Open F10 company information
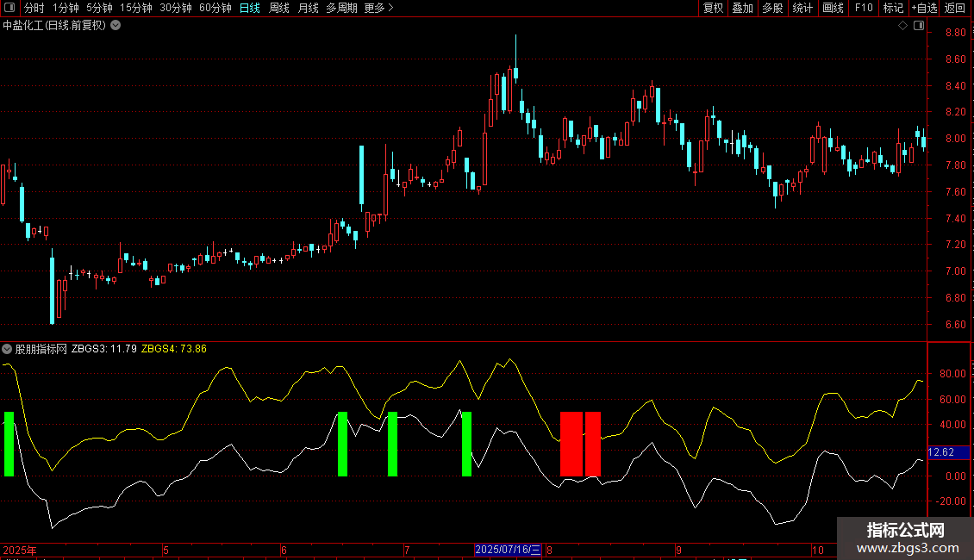The width and height of the screenshot is (974, 560). tap(864, 8)
